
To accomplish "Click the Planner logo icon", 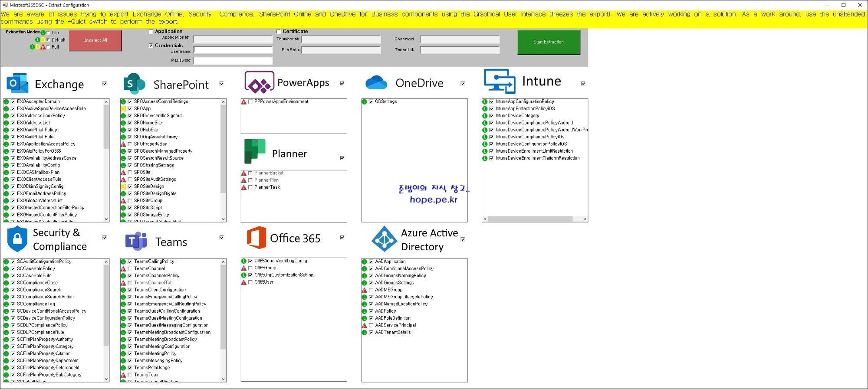I will coord(255,151).
